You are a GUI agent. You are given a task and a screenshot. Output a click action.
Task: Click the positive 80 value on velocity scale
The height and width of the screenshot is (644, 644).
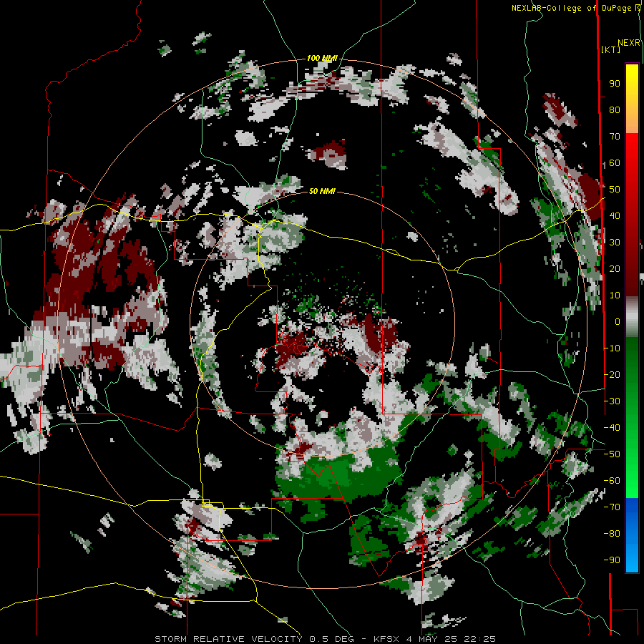click(615, 109)
